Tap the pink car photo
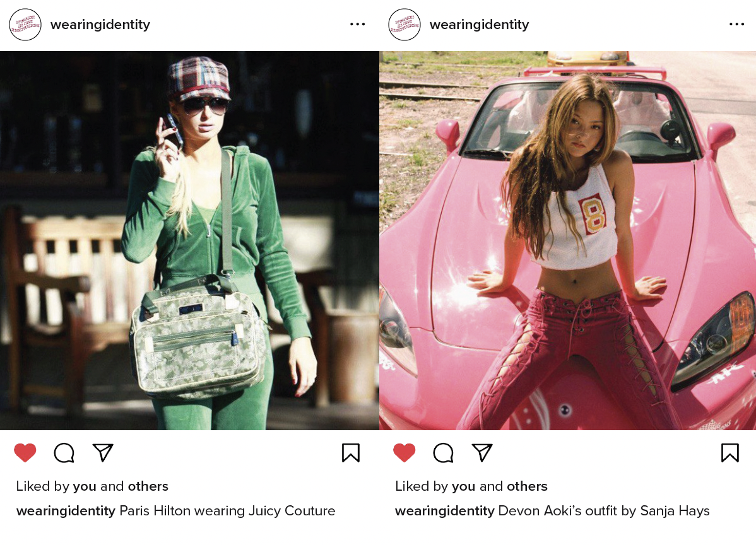The height and width of the screenshot is (545, 756). (567, 240)
